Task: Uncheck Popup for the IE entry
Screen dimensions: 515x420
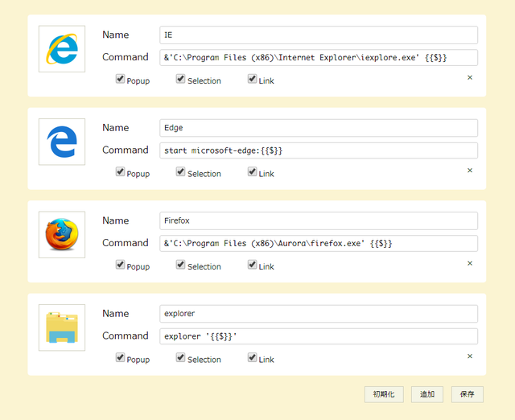Action: click(120, 79)
